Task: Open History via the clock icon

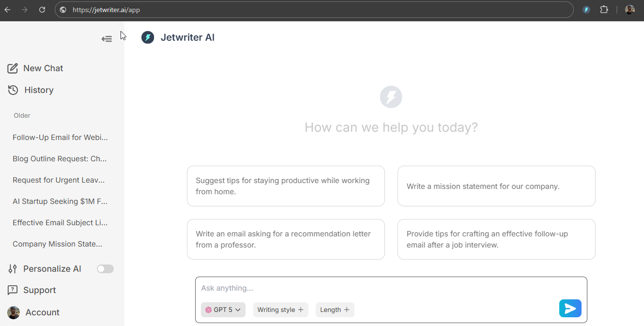Action: (13, 90)
